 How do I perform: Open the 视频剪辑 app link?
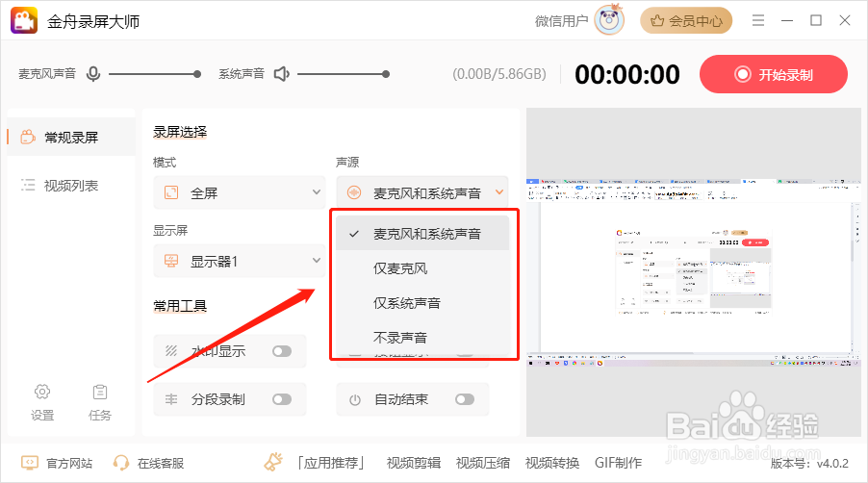pos(414,463)
